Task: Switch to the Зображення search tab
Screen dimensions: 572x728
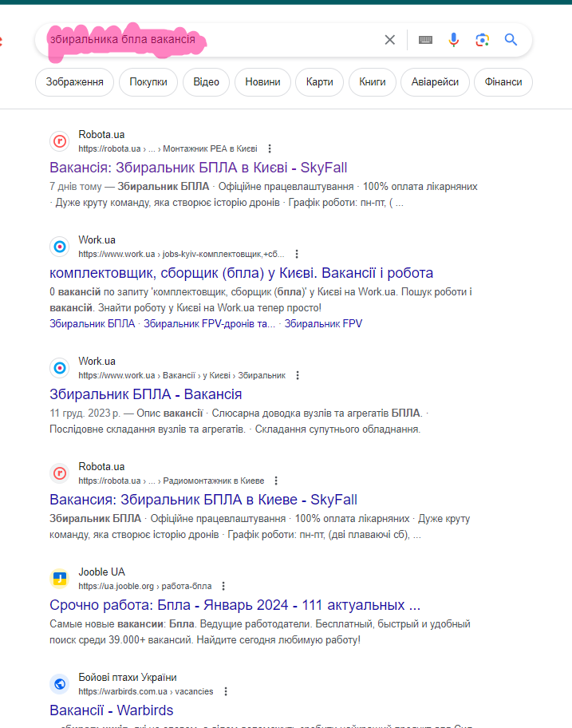Action: (74, 81)
